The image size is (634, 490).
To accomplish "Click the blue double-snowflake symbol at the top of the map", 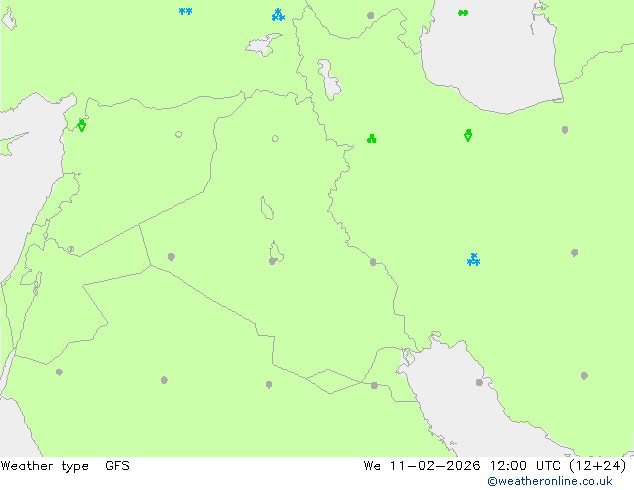I will [185, 11].
